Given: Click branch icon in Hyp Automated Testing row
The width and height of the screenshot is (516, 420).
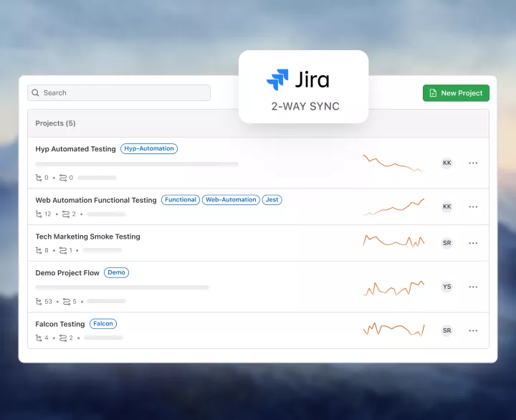Looking at the screenshot, I should pyautogui.click(x=39, y=178).
